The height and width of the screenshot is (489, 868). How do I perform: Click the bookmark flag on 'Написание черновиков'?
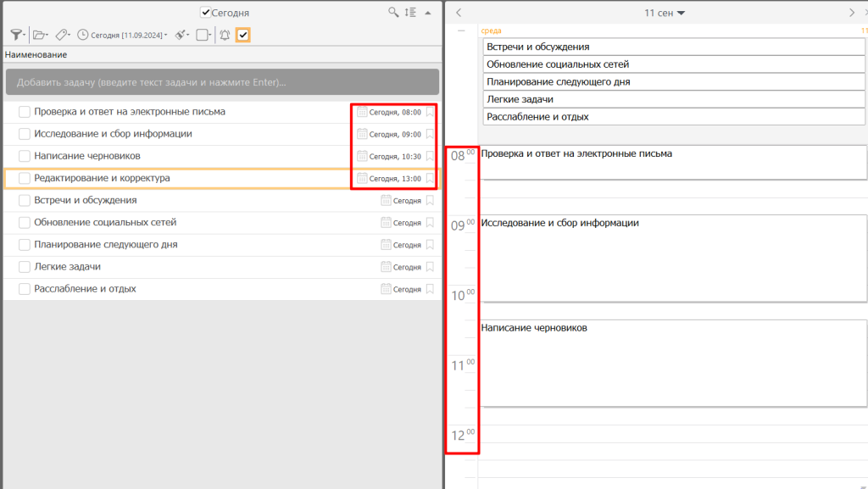point(430,156)
